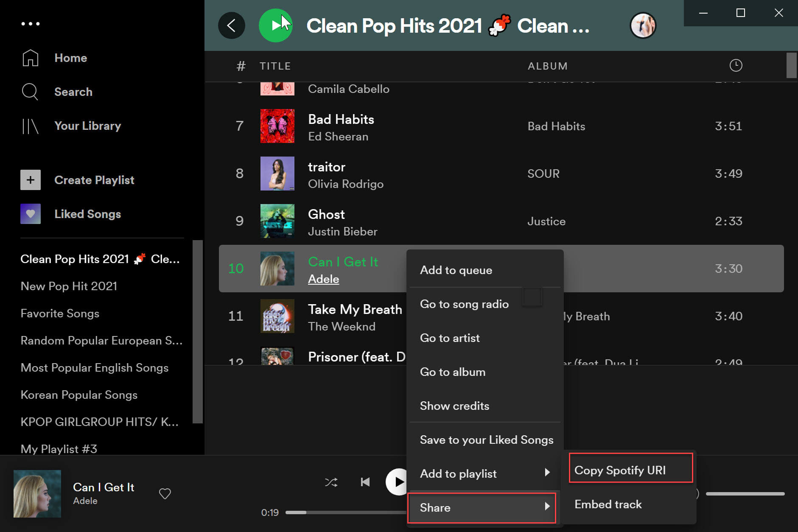Sort by the clock duration icon

pyautogui.click(x=736, y=65)
